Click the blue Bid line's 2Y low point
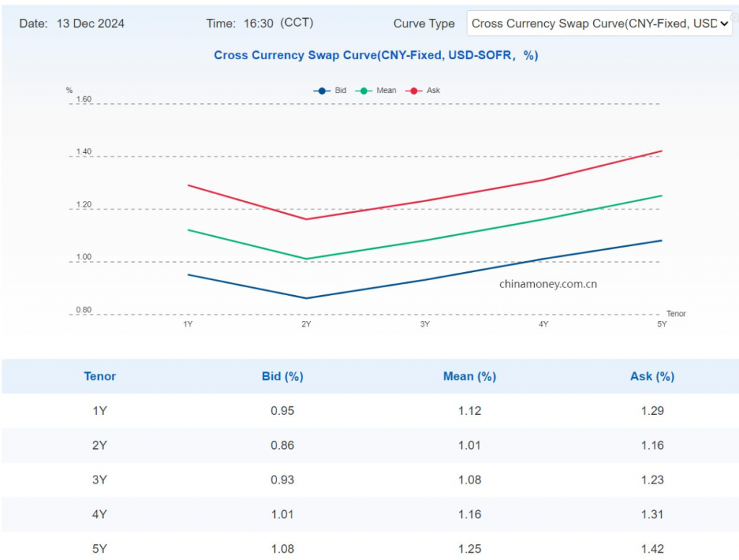The image size is (739, 560). click(307, 298)
